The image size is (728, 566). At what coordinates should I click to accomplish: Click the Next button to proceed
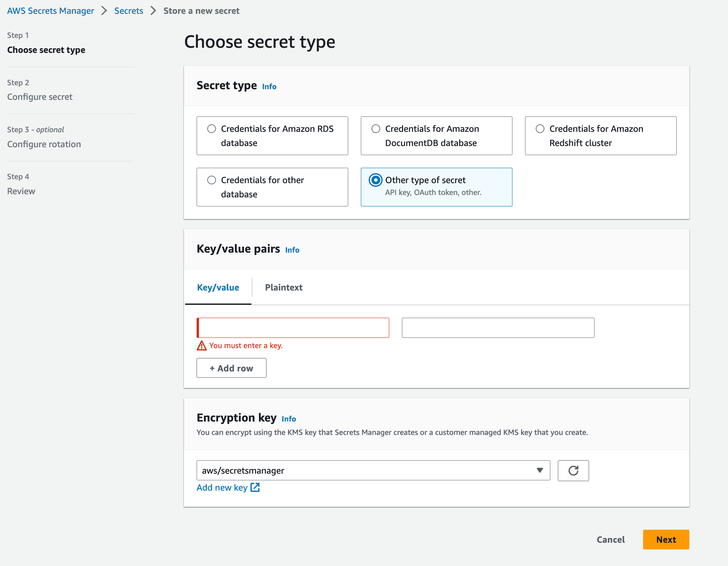[666, 540]
